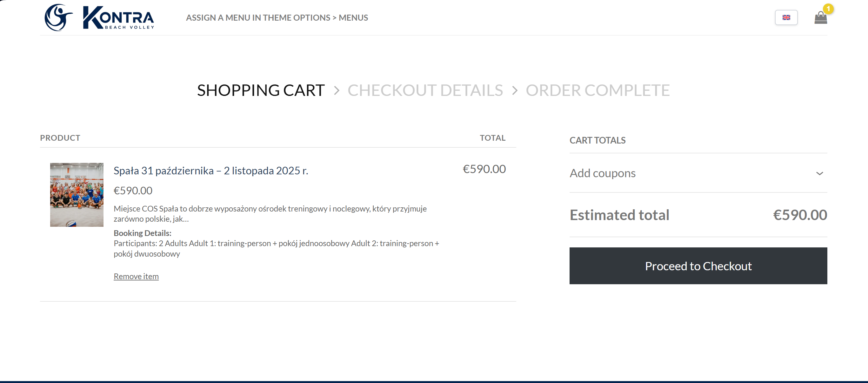Jump to the ORDER COMPLETE step
868x383 pixels.
pyautogui.click(x=598, y=91)
